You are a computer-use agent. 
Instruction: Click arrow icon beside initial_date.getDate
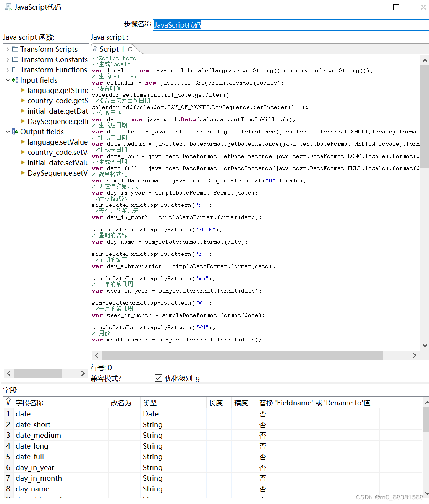coord(23,111)
